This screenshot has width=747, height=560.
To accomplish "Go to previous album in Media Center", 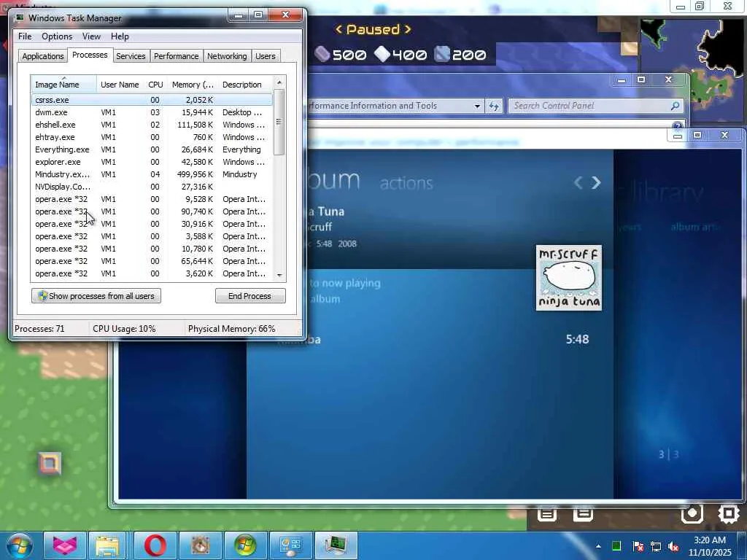I will [578, 182].
